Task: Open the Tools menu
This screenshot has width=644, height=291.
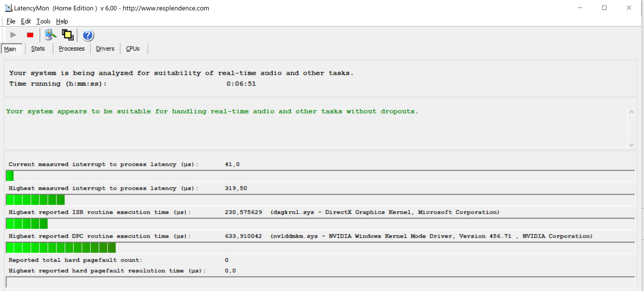Action: 44,21
